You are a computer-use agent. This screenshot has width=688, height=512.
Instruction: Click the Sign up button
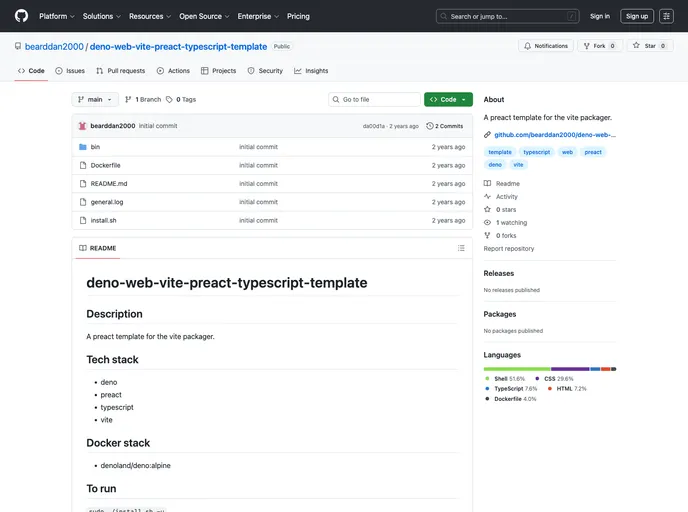637,16
